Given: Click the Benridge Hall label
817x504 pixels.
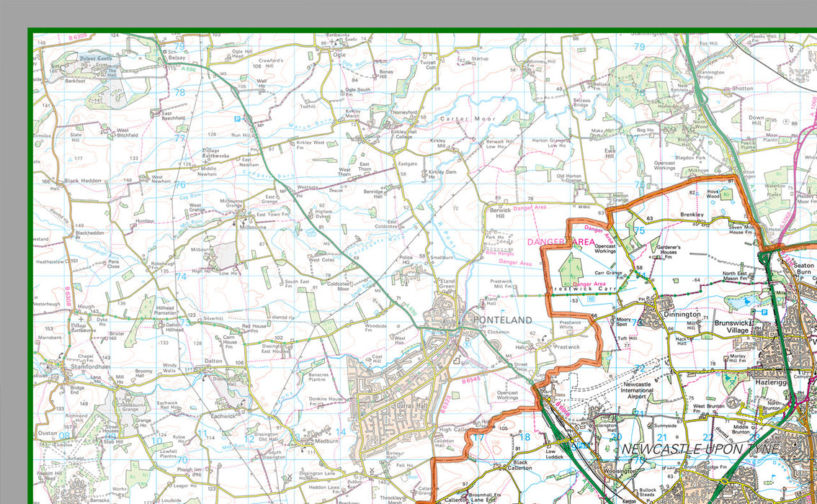Looking at the screenshot, I should tap(373, 194).
